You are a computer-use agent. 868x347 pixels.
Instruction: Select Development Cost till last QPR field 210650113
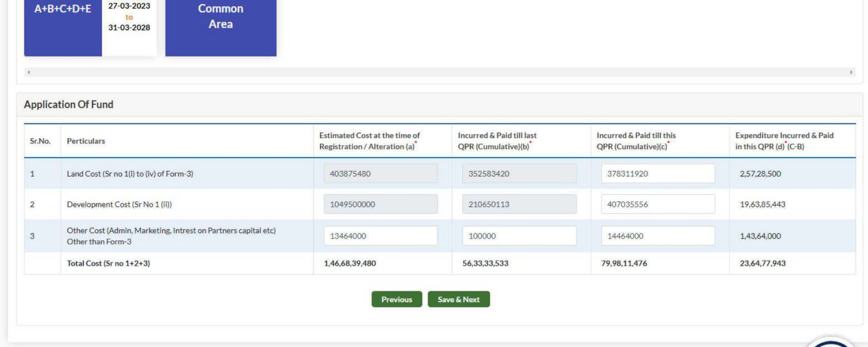click(x=519, y=204)
